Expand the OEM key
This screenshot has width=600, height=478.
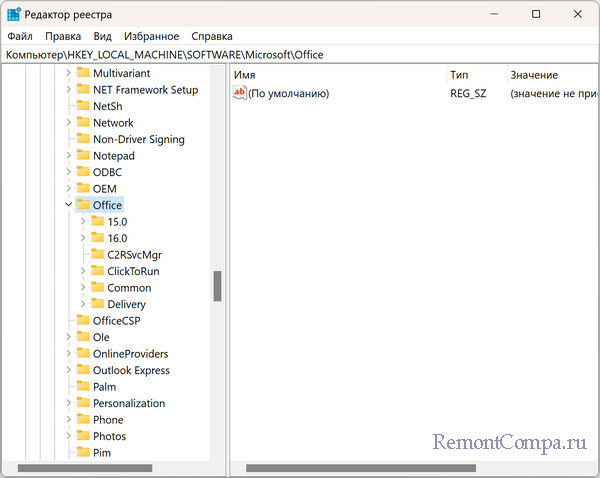68,188
